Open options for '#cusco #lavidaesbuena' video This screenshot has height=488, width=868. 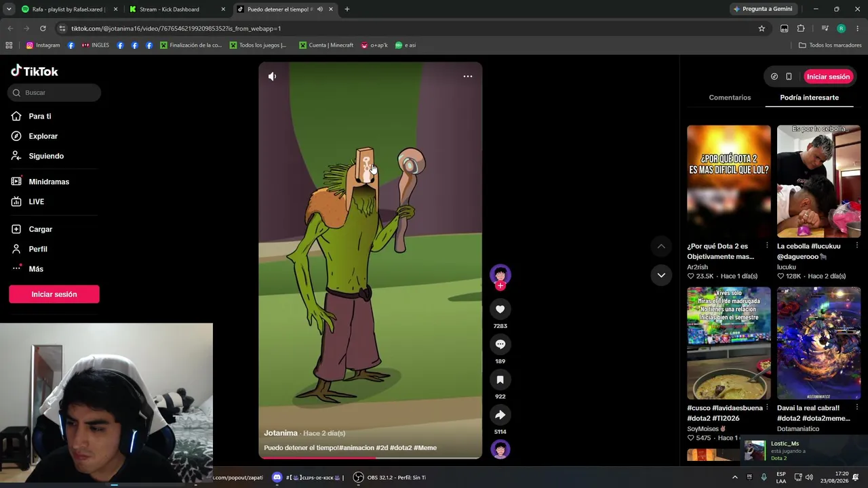pos(767,408)
